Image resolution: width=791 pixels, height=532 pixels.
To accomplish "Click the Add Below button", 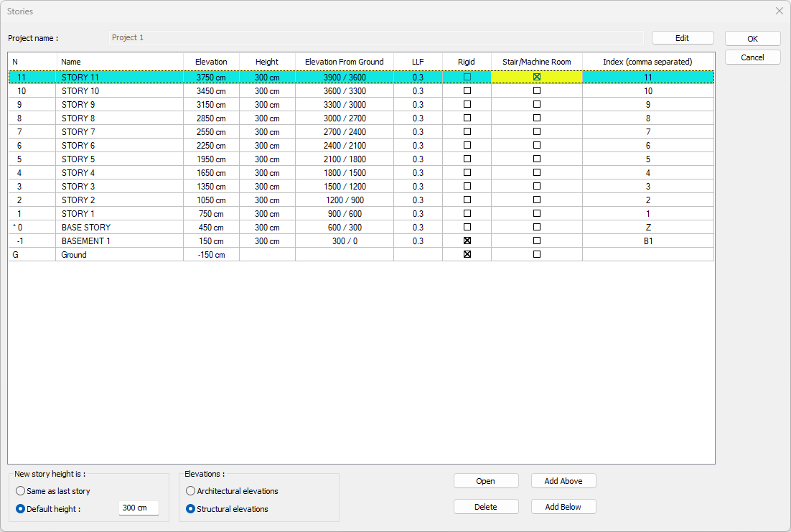I will [x=563, y=507].
